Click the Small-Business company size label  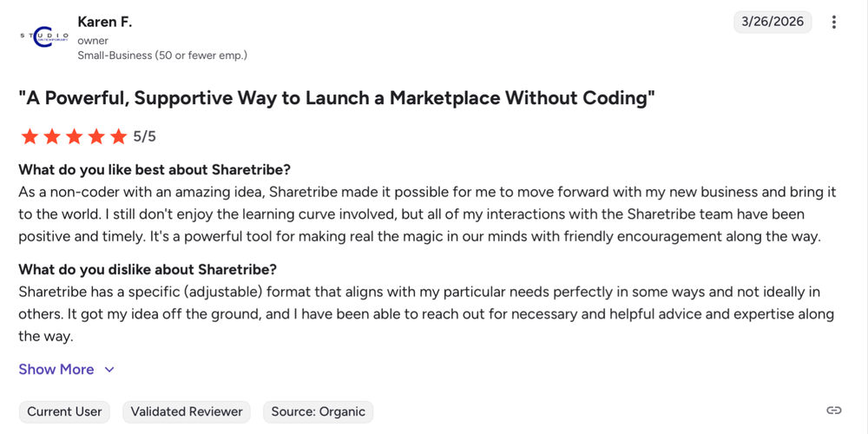coord(162,56)
